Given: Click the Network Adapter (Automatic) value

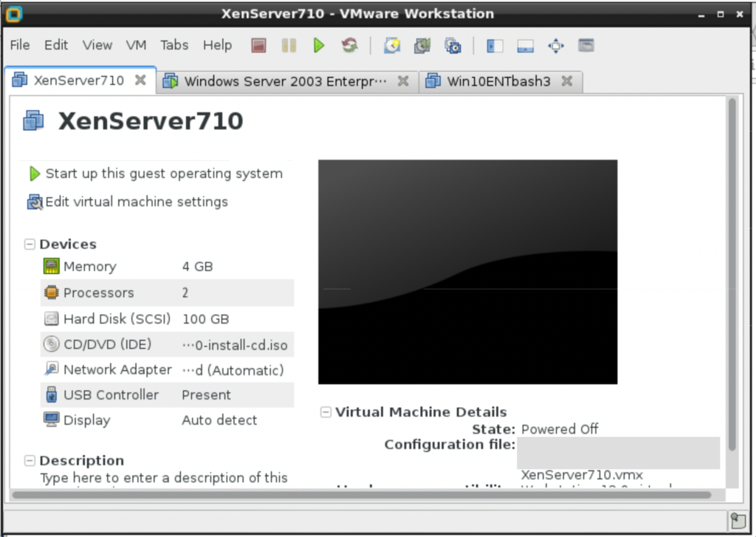Looking at the screenshot, I should [x=233, y=371].
